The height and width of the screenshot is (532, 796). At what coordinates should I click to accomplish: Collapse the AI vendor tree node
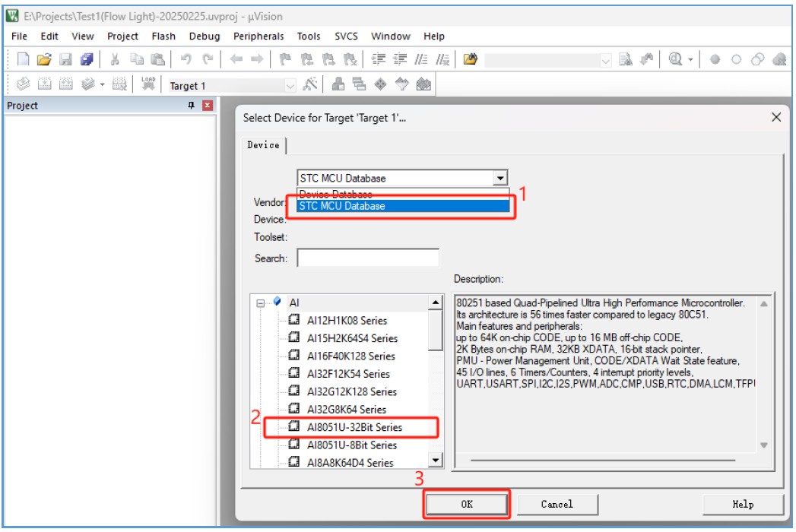click(261, 303)
